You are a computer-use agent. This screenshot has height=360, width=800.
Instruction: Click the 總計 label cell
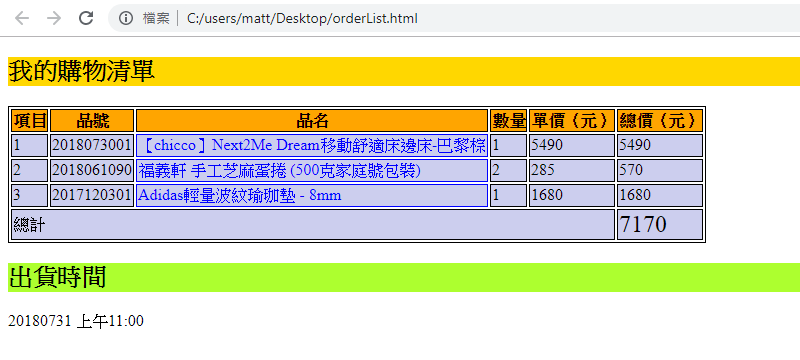(x=313, y=224)
